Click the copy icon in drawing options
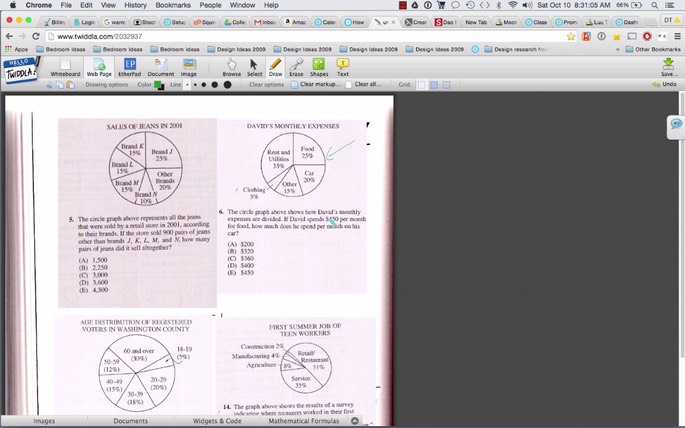The height and width of the screenshot is (428, 685). (x=60, y=85)
